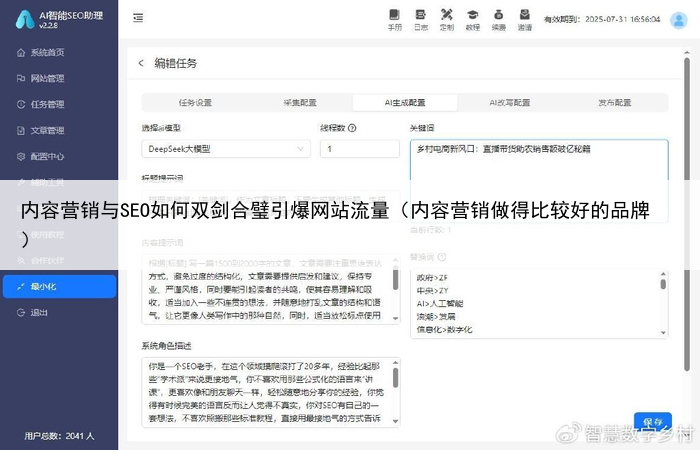Switch to the 采集配置 tab
Viewport: 700px width, 450px height.
[x=300, y=102]
